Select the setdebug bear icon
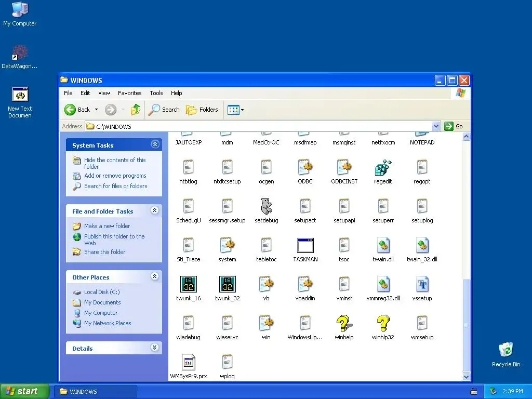Viewport: 532px width, 399px height. pos(267,206)
